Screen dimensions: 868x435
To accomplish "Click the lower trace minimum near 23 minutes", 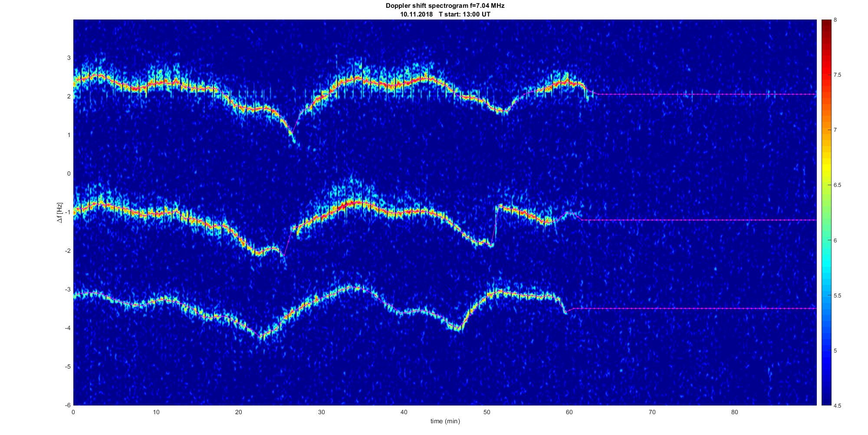I will pos(260,337).
